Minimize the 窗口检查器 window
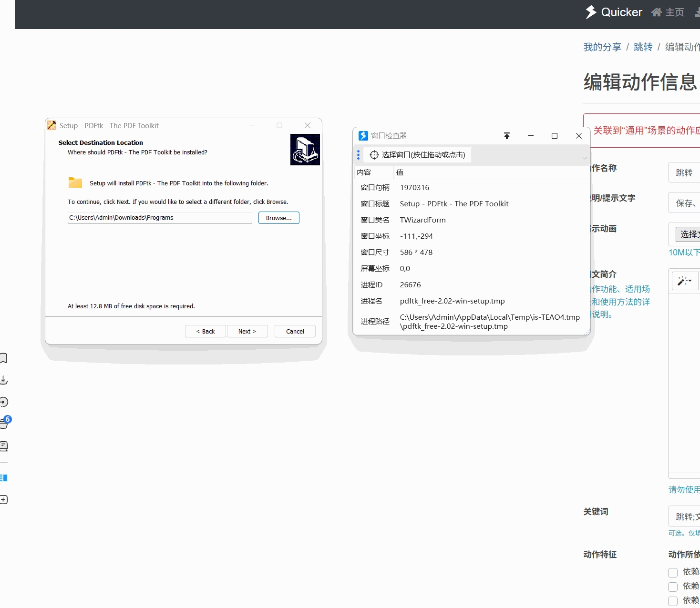Screen dimensions: 700x608 pyautogui.click(x=531, y=136)
